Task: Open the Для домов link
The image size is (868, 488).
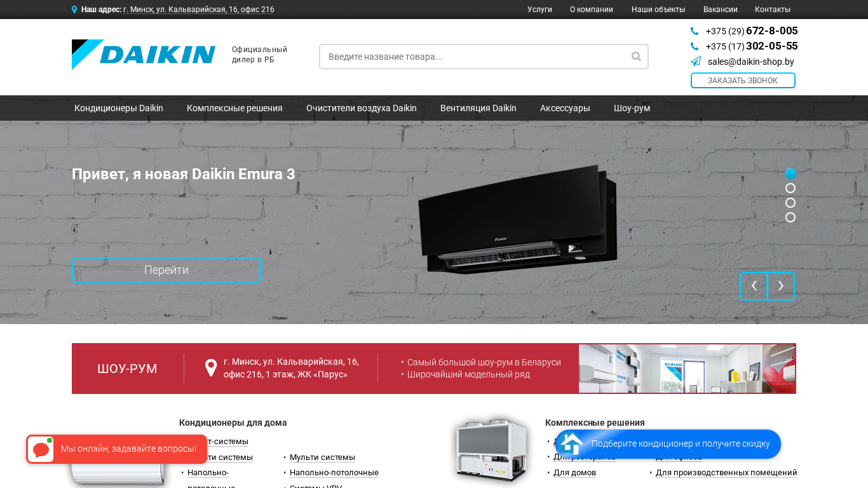Action: (574, 473)
